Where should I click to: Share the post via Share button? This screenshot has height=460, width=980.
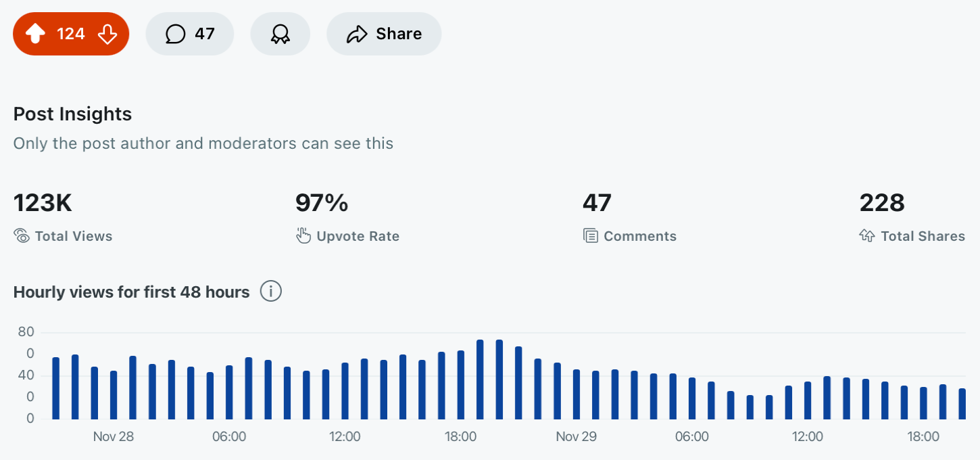[x=384, y=34]
